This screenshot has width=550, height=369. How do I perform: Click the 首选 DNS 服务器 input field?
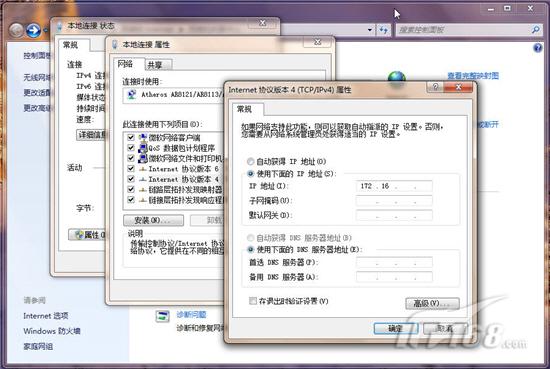tap(394, 262)
